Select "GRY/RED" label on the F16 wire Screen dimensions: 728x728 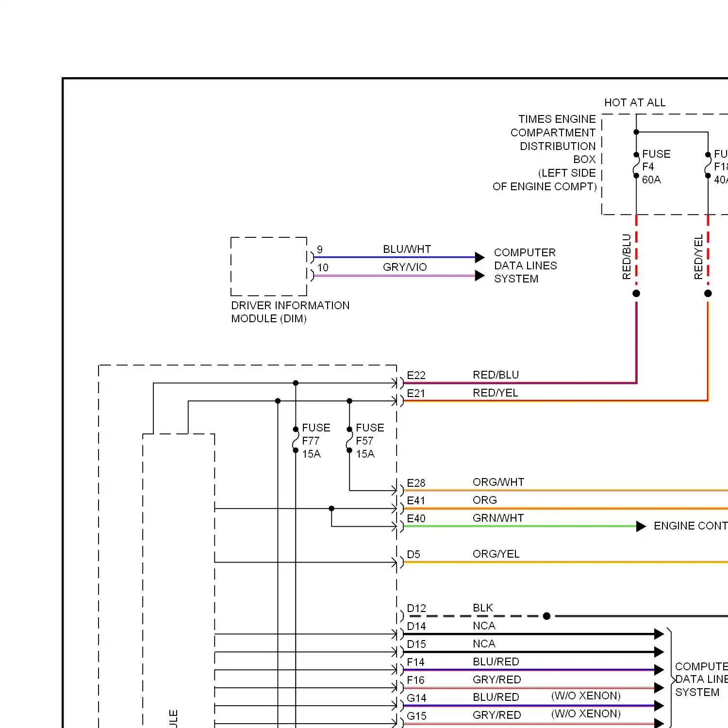497,679
